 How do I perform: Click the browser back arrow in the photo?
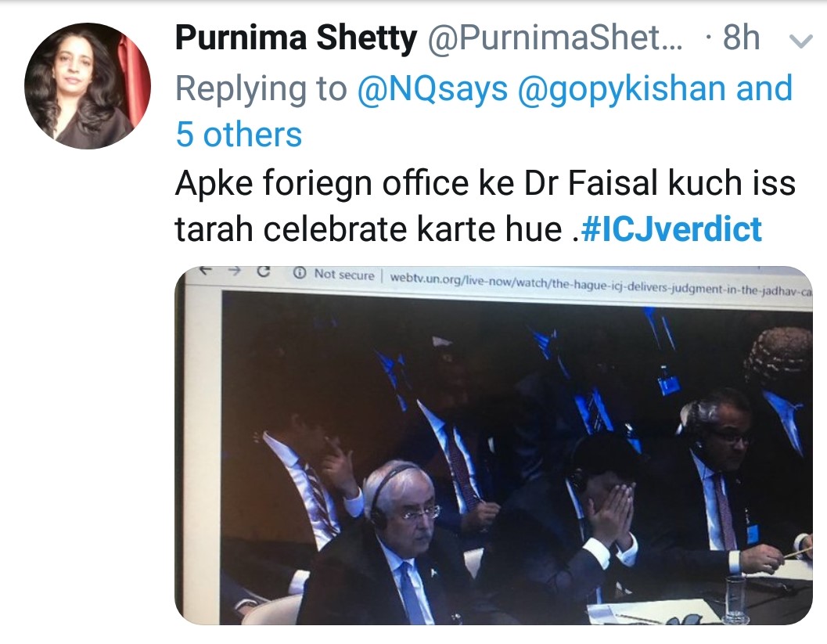[x=207, y=271]
